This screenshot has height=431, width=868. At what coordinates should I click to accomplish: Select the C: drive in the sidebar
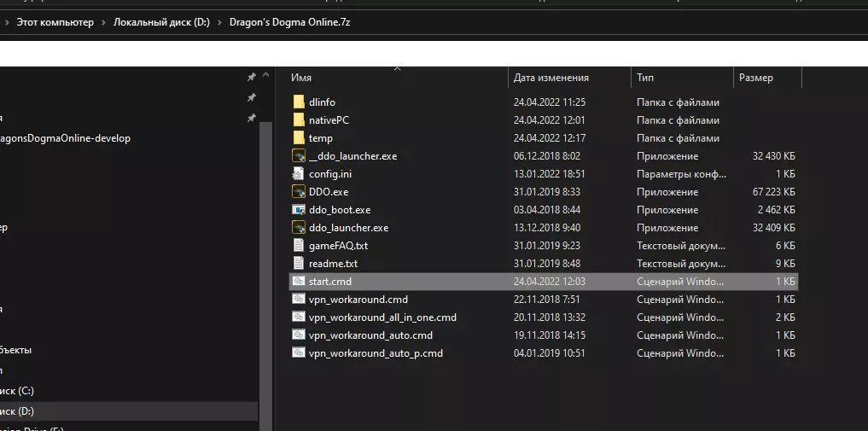(x=17, y=391)
